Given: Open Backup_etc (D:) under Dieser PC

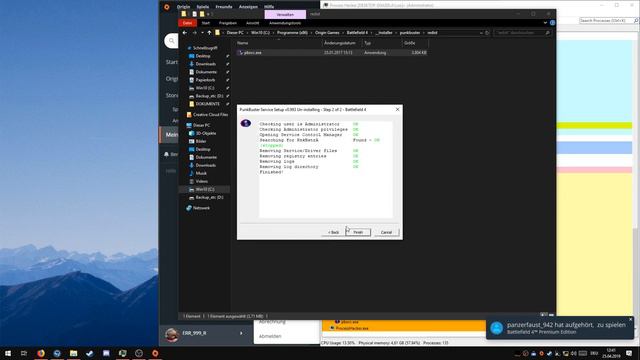Looking at the screenshot, I should tap(209, 197).
